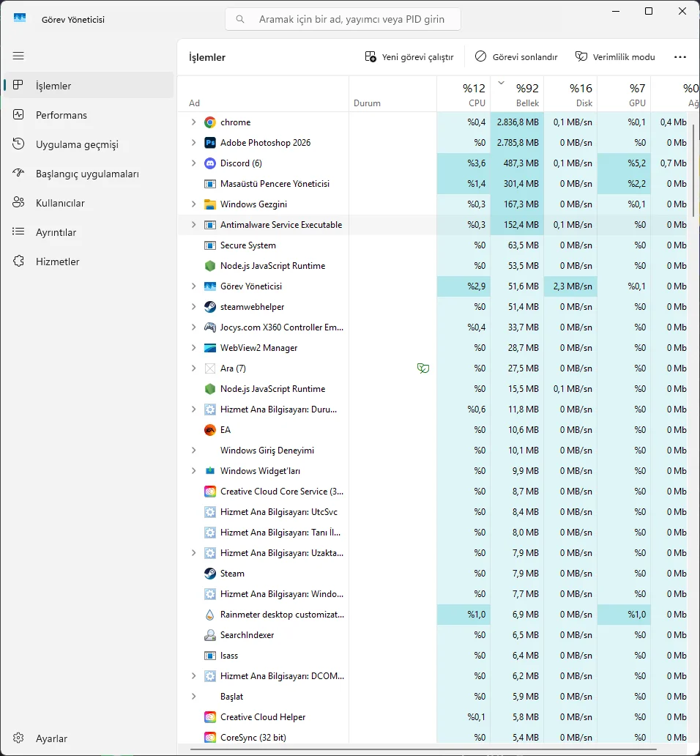Viewport: 700px width, 756px height.
Task: Click the EA app process icon
Action: [210, 430]
